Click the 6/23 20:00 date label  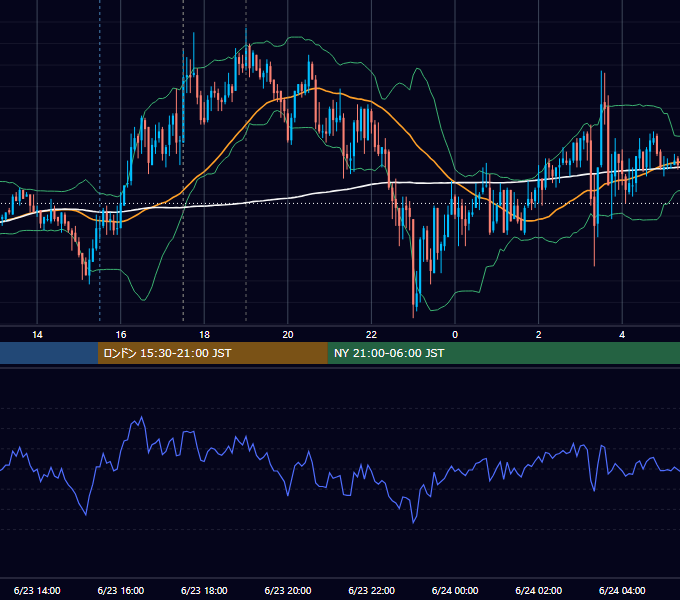tap(288, 590)
